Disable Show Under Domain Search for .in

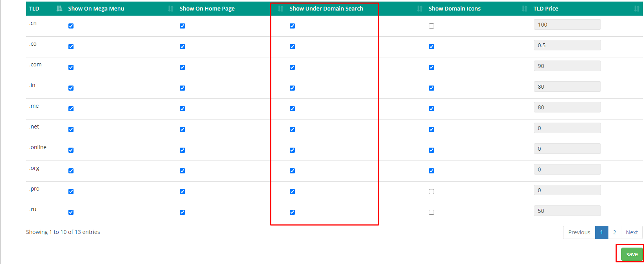[x=292, y=88]
